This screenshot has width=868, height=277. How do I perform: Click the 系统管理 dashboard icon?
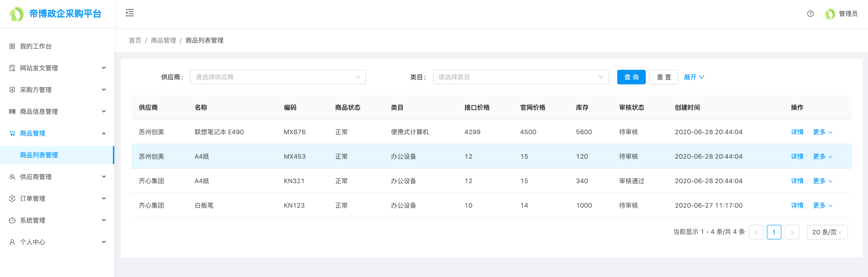[x=12, y=220]
